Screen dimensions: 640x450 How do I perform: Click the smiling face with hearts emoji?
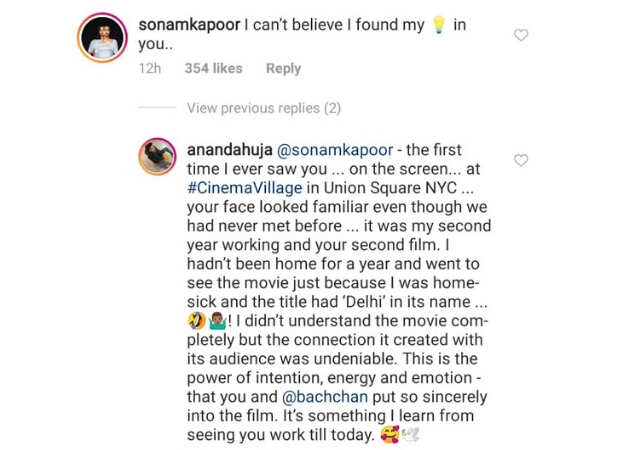click(x=390, y=434)
